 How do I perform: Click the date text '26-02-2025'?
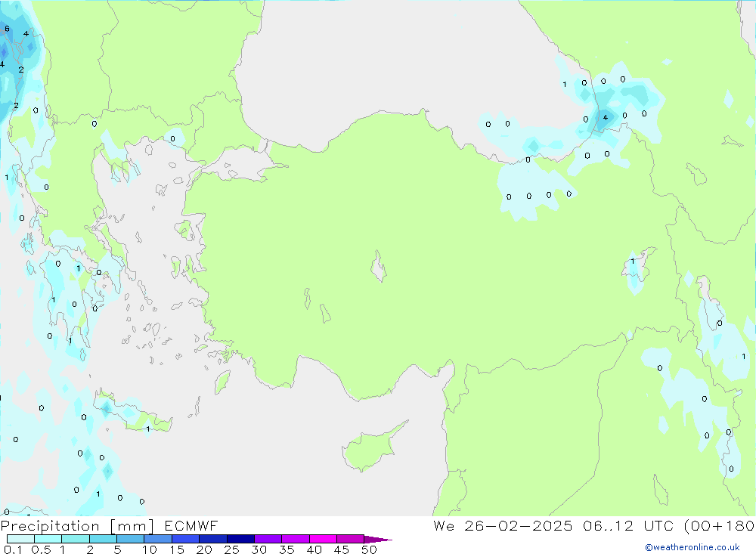519,526
